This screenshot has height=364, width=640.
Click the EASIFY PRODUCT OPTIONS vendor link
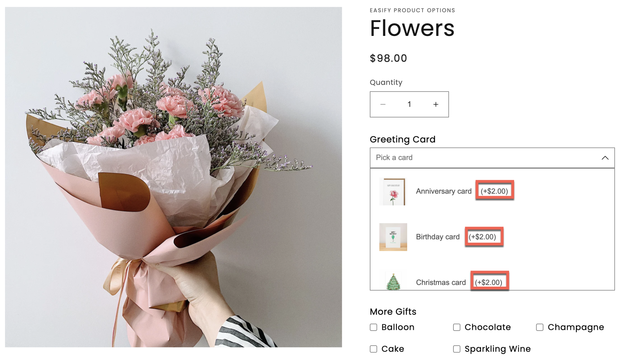(x=412, y=10)
